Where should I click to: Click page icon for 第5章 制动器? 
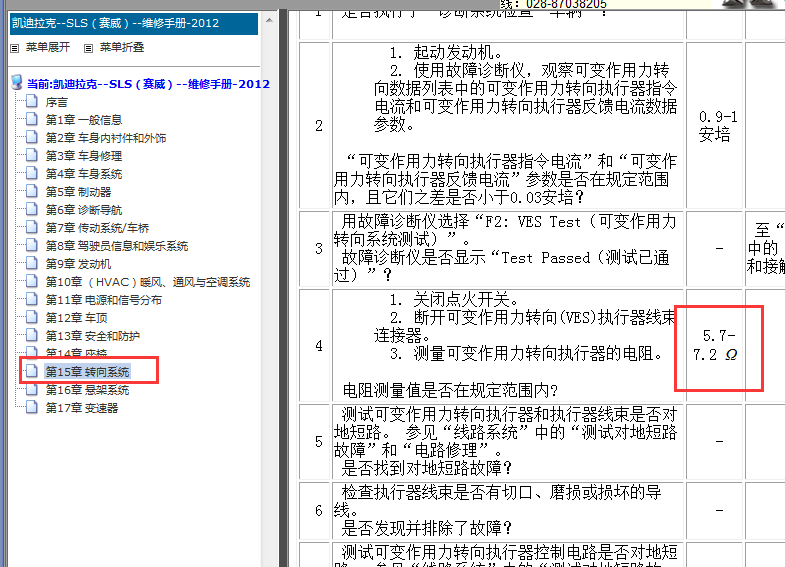(x=32, y=192)
